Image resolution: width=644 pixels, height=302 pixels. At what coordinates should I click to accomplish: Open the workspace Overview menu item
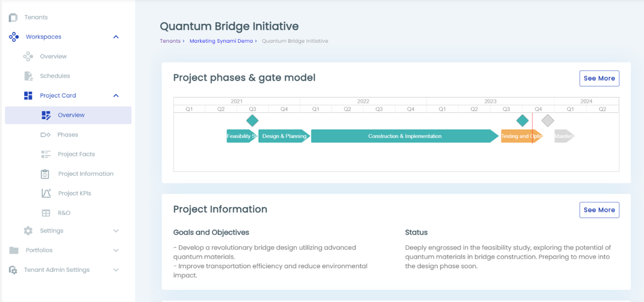tap(53, 56)
